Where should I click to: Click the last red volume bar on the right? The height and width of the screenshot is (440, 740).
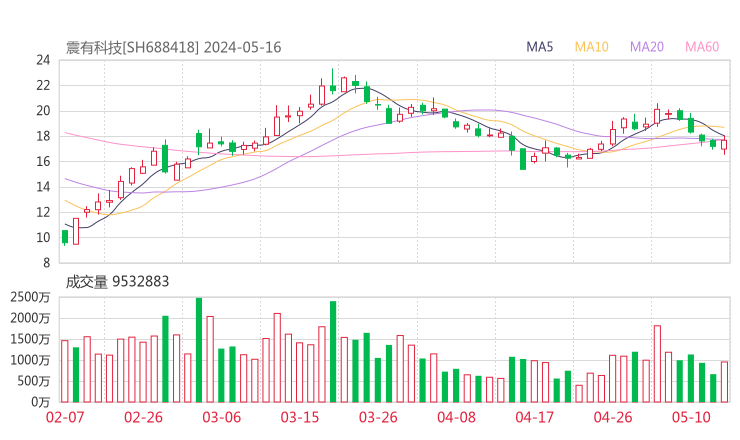coord(724,381)
